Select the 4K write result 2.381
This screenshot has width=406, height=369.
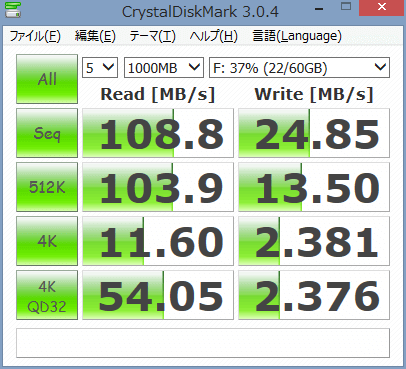[314, 241]
